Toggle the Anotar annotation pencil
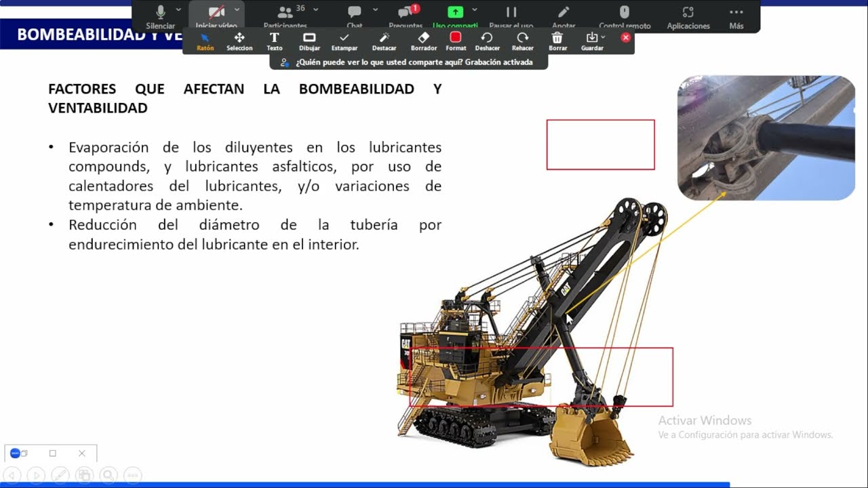The image size is (868, 488). coord(564,16)
